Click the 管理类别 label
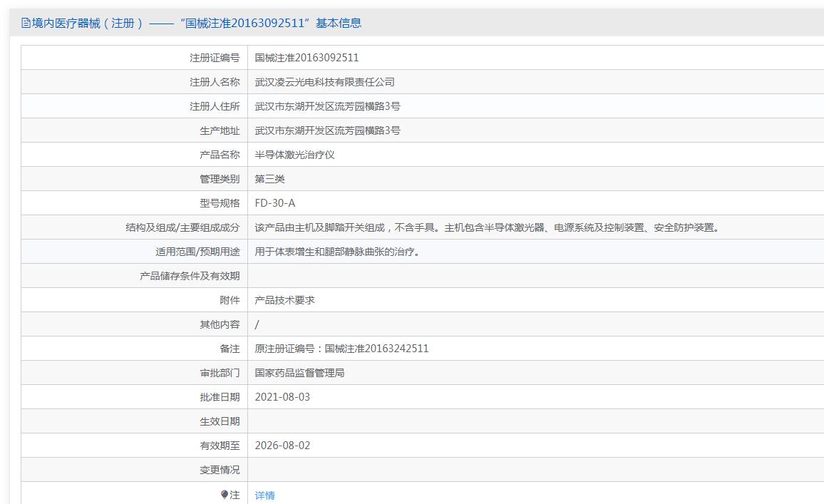Viewport: 824px width, 504px height. tap(220, 179)
